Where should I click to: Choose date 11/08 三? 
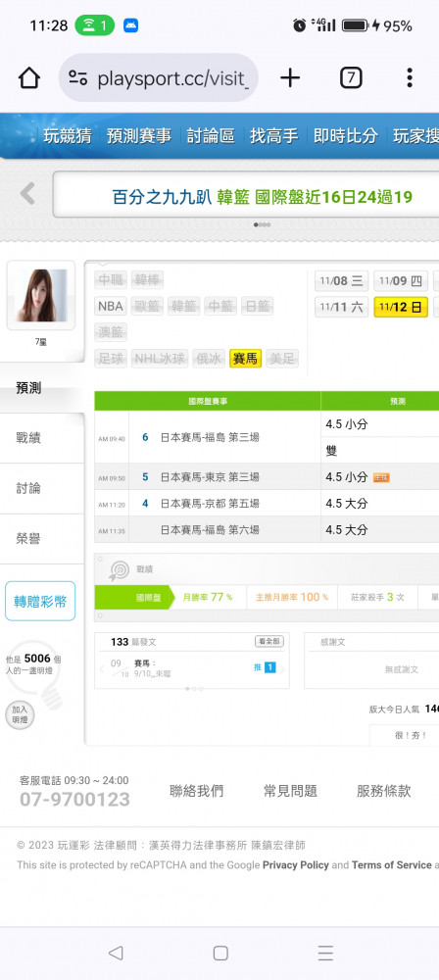point(341,280)
